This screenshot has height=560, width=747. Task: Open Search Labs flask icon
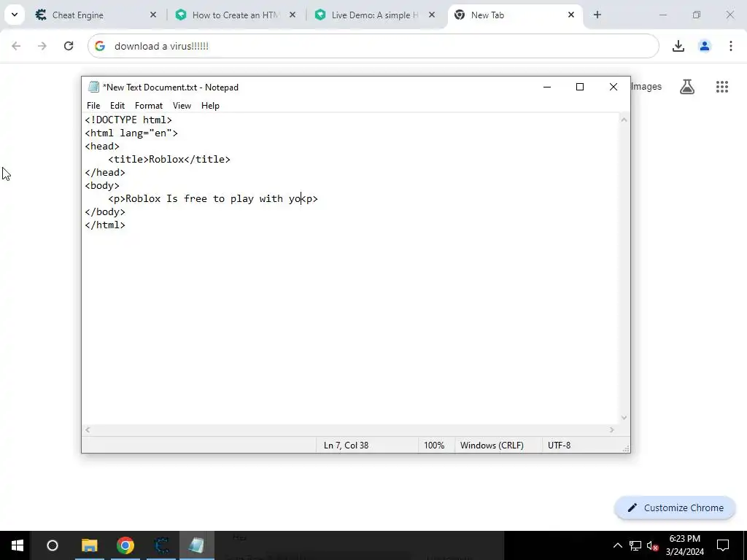pos(687,87)
